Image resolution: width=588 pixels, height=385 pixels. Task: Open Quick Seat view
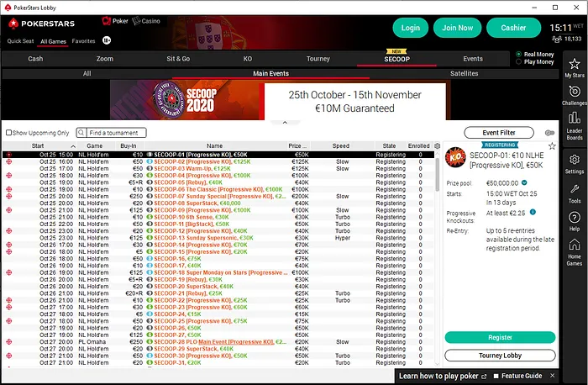tap(20, 41)
